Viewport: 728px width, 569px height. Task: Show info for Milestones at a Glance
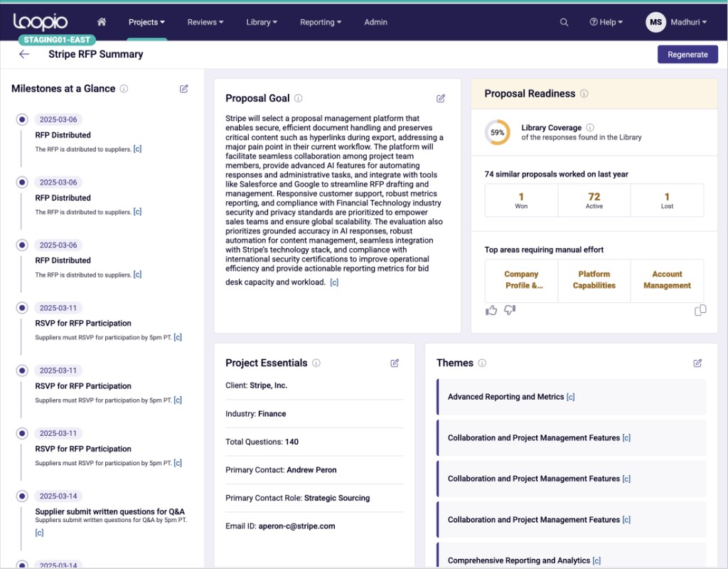(x=124, y=89)
